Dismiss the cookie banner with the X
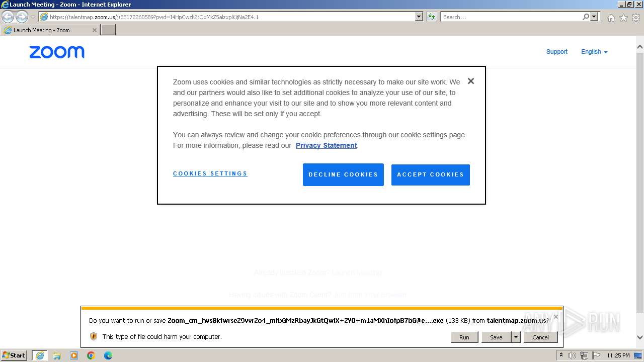The height and width of the screenshot is (362, 644). tap(470, 81)
